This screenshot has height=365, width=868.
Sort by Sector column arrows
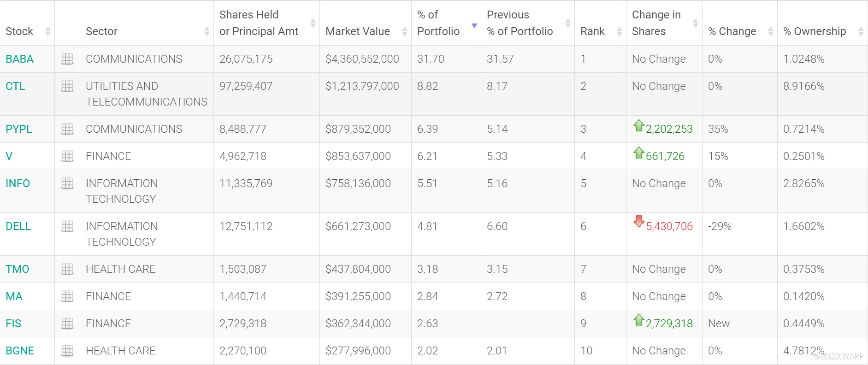207,31
